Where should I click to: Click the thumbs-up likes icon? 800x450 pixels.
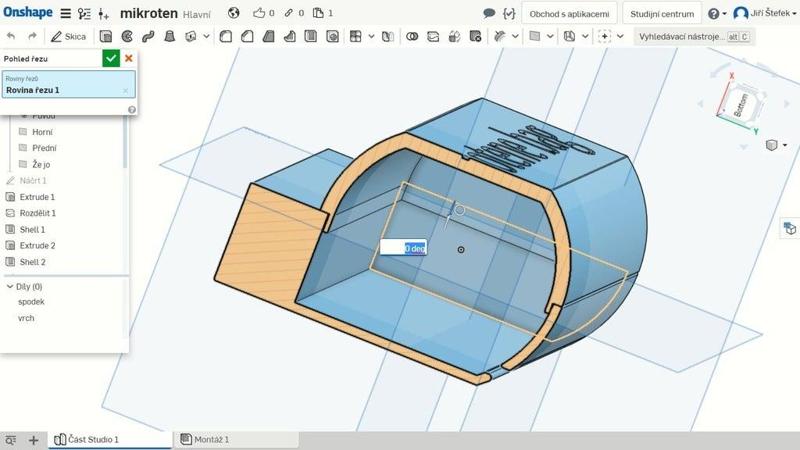click(259, 14)
